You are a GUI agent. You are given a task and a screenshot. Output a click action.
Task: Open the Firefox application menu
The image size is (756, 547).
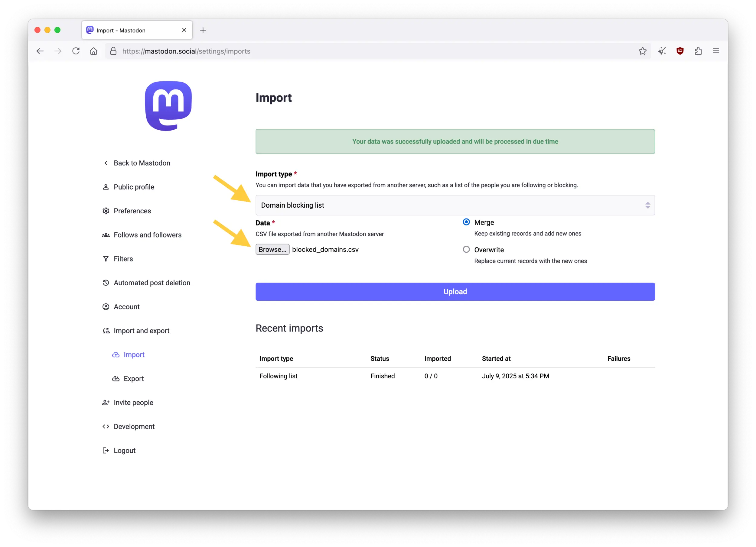716,51
